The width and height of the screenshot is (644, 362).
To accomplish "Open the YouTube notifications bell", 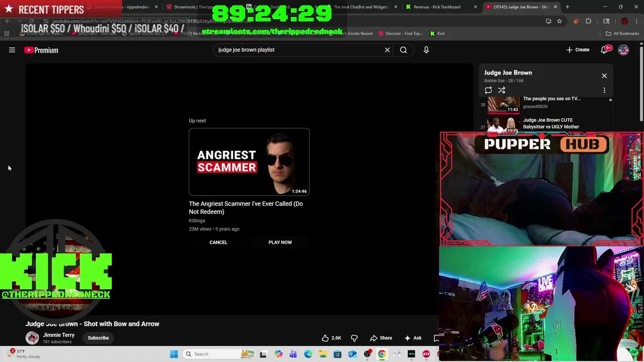I will 605,50.
